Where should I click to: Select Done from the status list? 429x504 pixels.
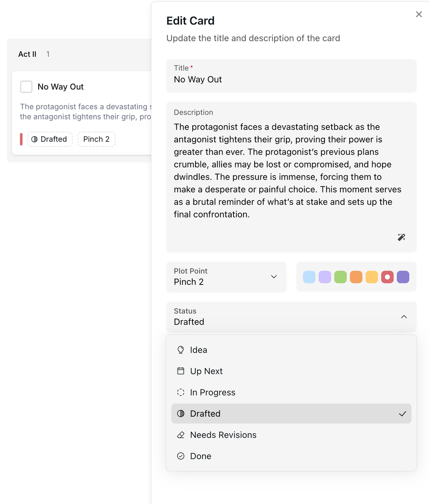pos(201,456)
